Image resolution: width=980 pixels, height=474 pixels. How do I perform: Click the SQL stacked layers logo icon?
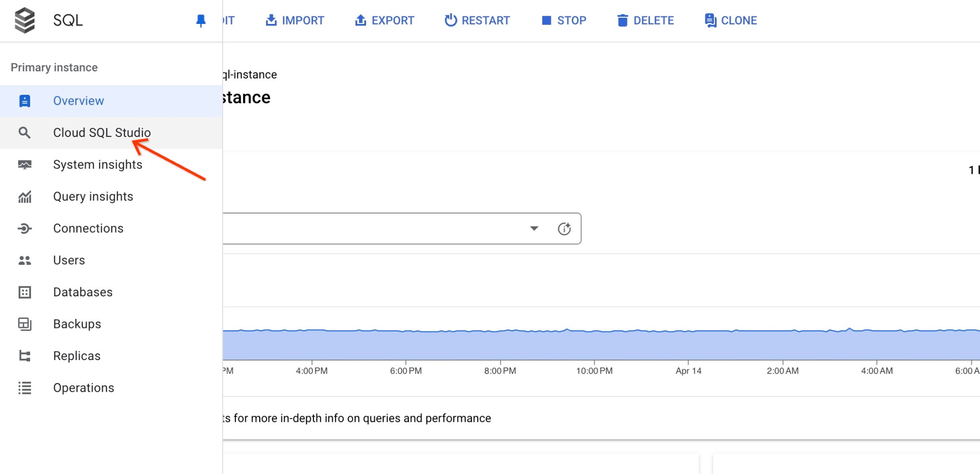pos(25,21)
